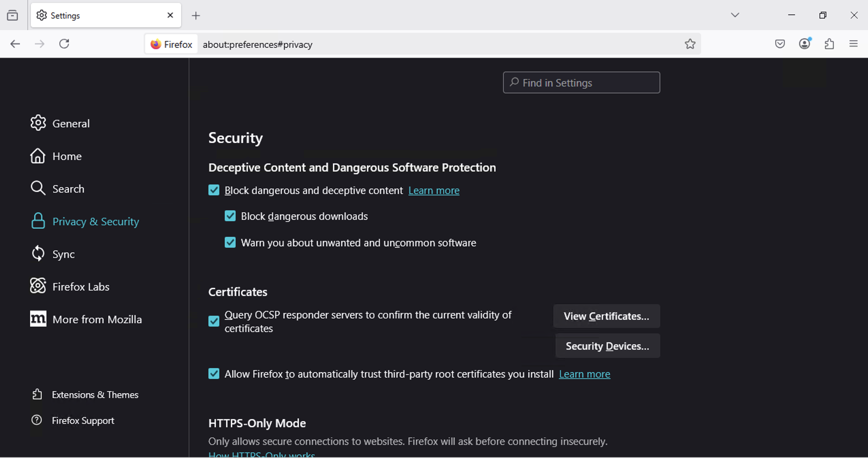Image resolution: width=868 pixels, height=458 pixels.
Task: Click the Firefox site identity box
Action: [x=171, y=44]
